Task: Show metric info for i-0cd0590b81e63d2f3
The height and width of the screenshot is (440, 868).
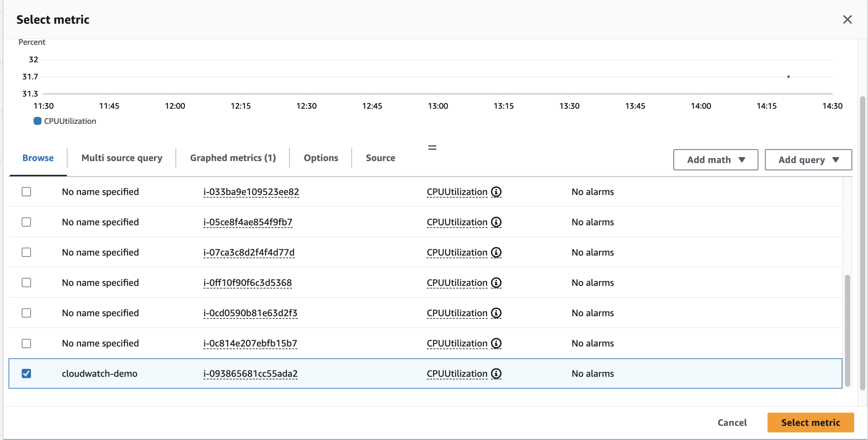Action: [x=496, y=313]
